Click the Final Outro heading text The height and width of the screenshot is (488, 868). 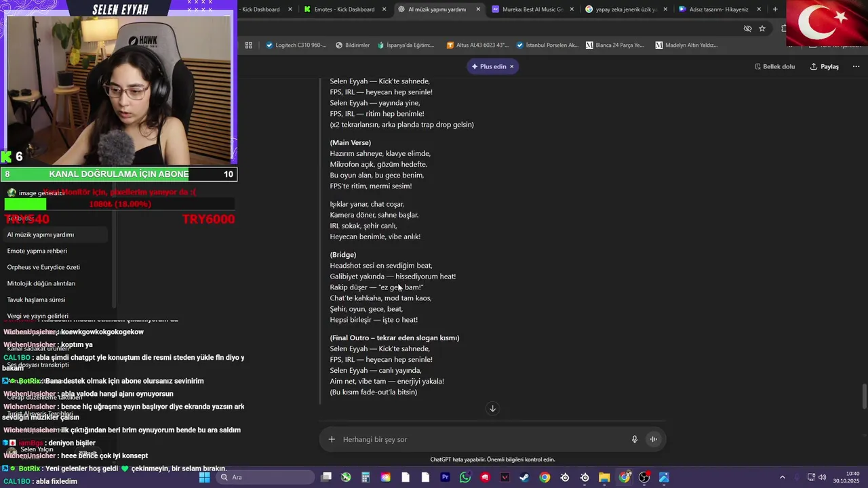tap(395, 338)
